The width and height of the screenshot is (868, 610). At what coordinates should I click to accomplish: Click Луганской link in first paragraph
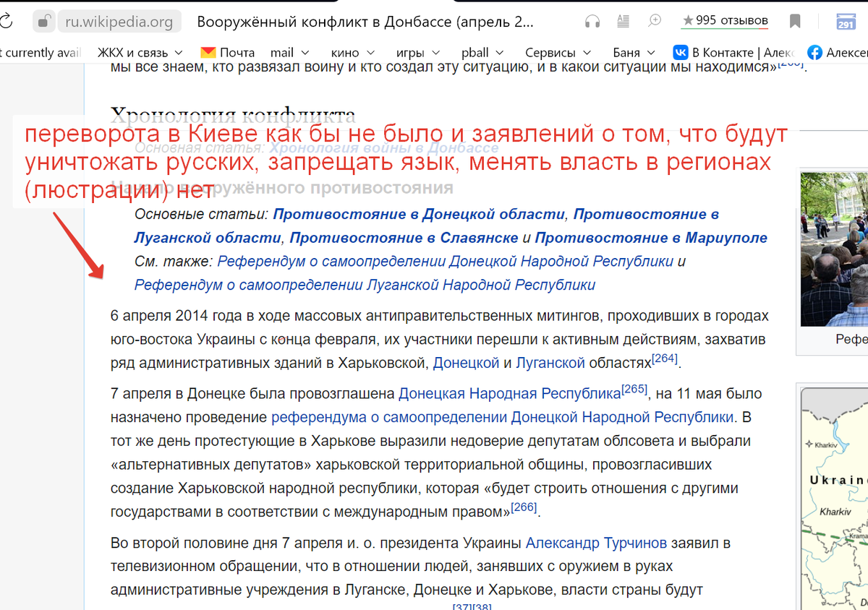[x=550, y=363]
